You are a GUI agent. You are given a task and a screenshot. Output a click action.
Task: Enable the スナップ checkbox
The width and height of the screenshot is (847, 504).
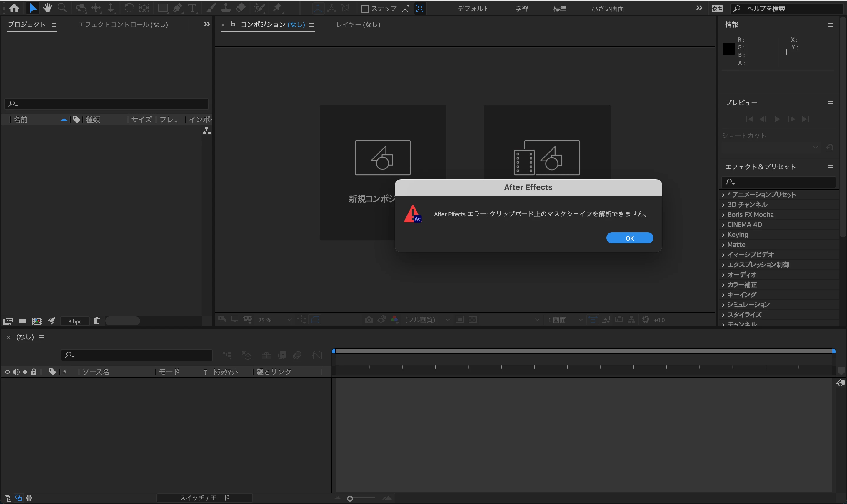pos(365,9)
